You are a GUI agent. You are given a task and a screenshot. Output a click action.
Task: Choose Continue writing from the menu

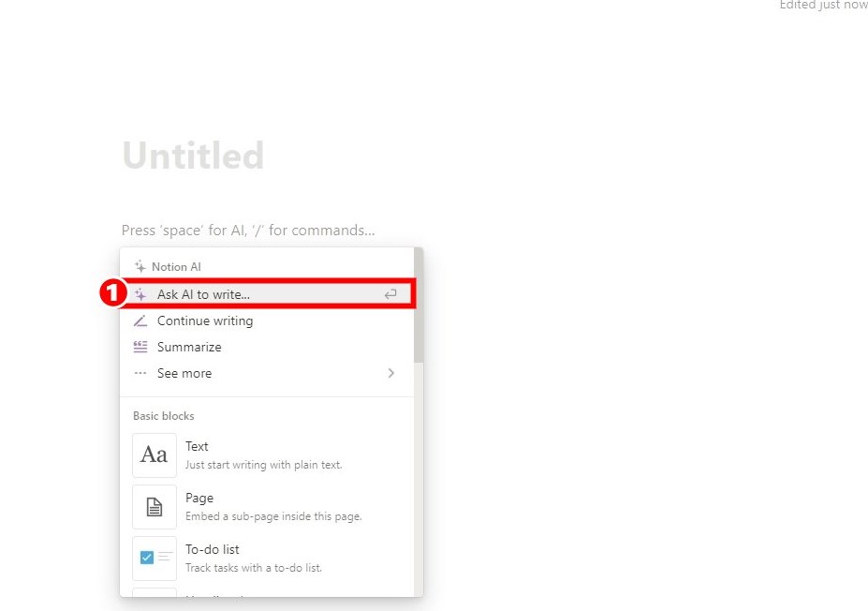point(205,320)
